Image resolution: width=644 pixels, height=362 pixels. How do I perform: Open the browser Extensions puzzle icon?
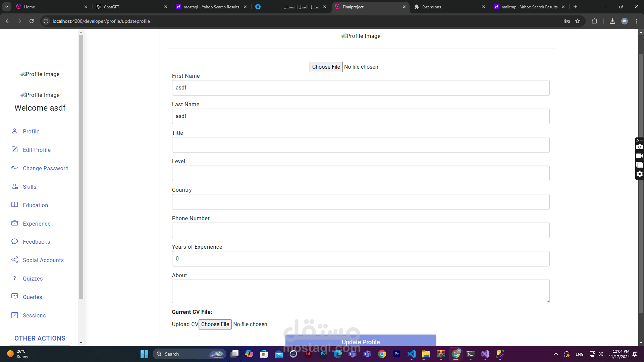[594, 21]
